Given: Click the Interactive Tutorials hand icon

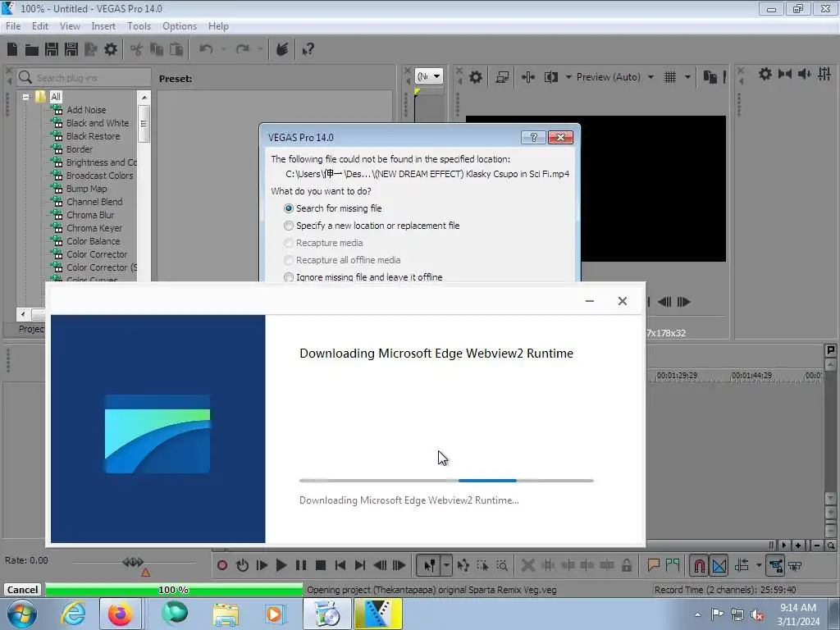Looking at the screenshot, I should pos(282,50).
